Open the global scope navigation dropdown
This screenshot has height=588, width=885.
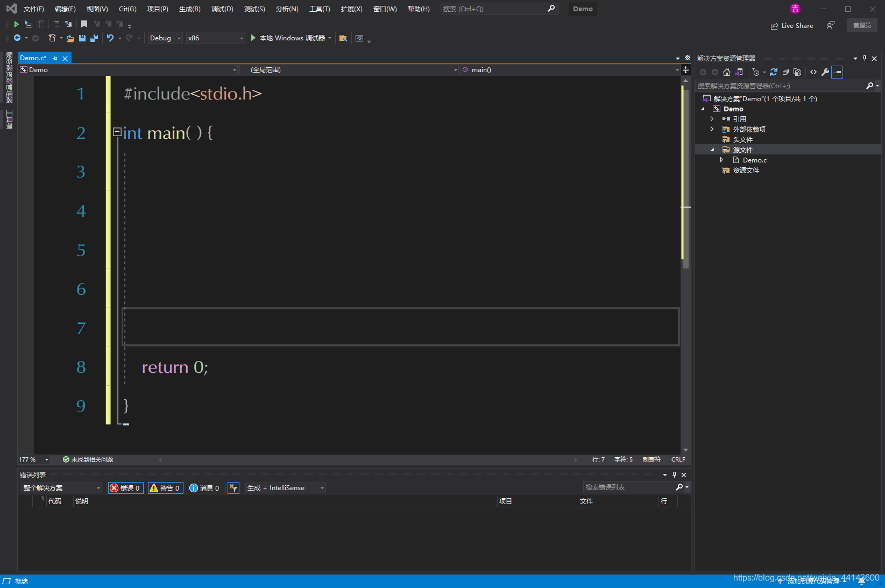click(349, 70)
